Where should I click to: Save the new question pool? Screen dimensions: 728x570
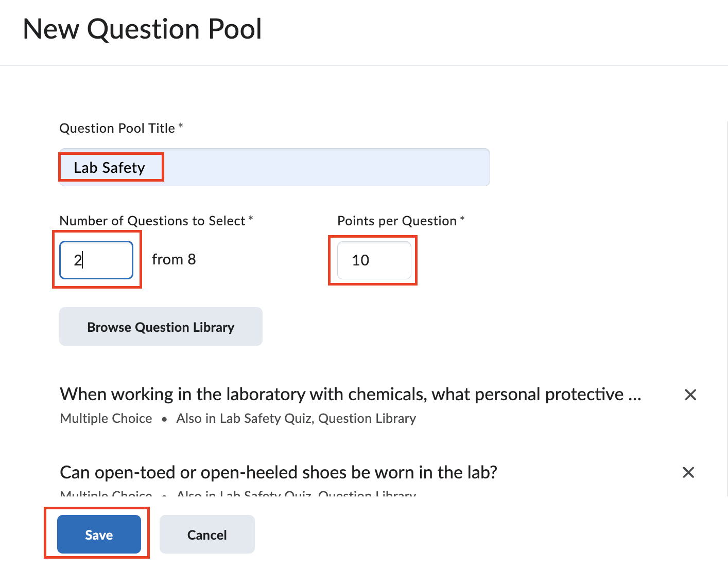(99, 535)
